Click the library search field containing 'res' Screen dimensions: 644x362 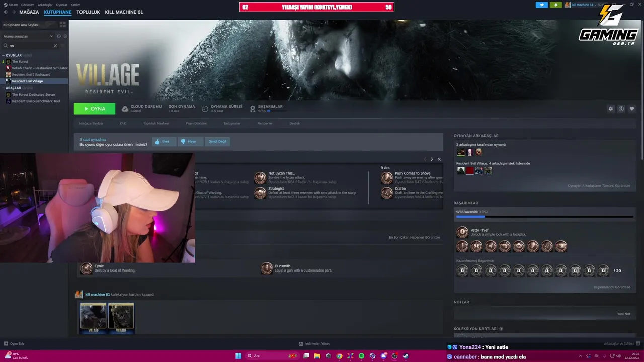29,45
